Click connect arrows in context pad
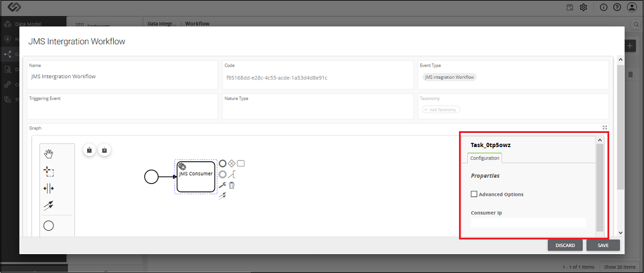This screenshot has width=644, height=273. (223, 196)
